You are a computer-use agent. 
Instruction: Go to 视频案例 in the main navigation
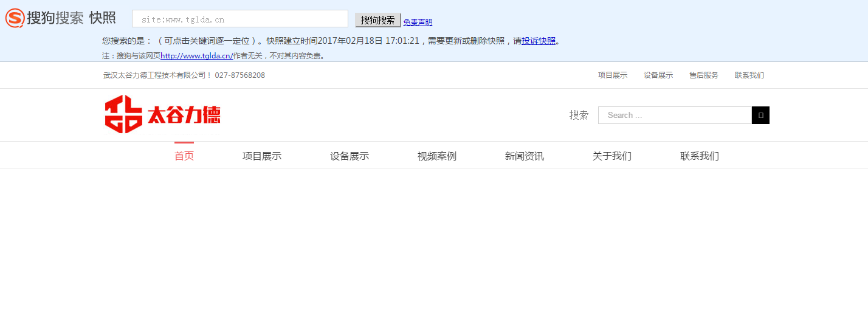(x=436, y=156)
